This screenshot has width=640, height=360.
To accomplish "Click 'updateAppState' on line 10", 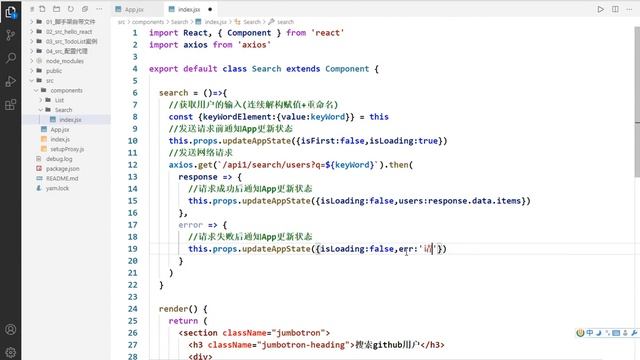I will point(257,141).
